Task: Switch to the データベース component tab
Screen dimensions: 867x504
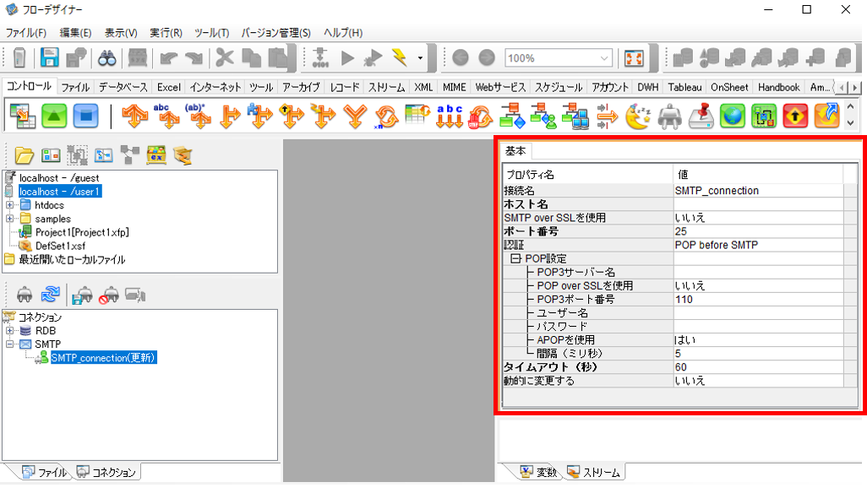Action: pos(123,87)
